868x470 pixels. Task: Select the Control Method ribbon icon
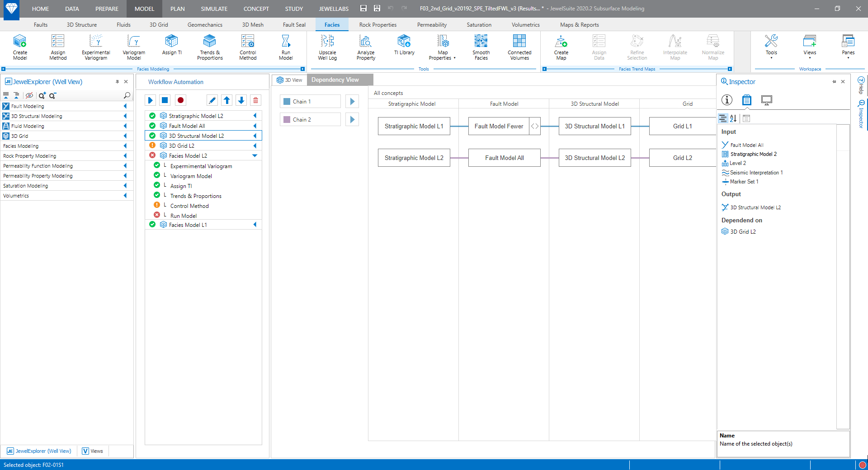coord(248,47)
